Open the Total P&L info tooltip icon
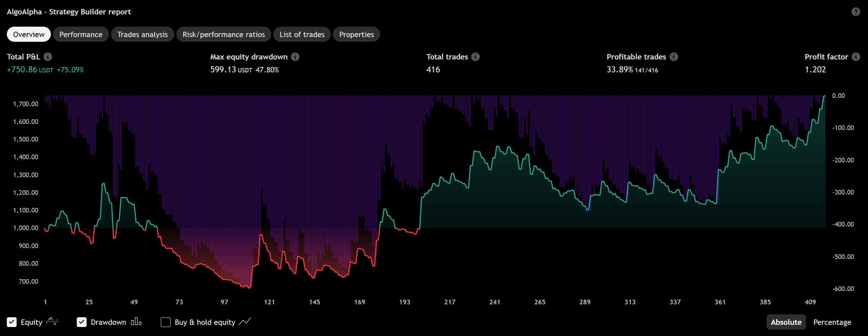Screen dimensions: 868x336 coord(48,57)
